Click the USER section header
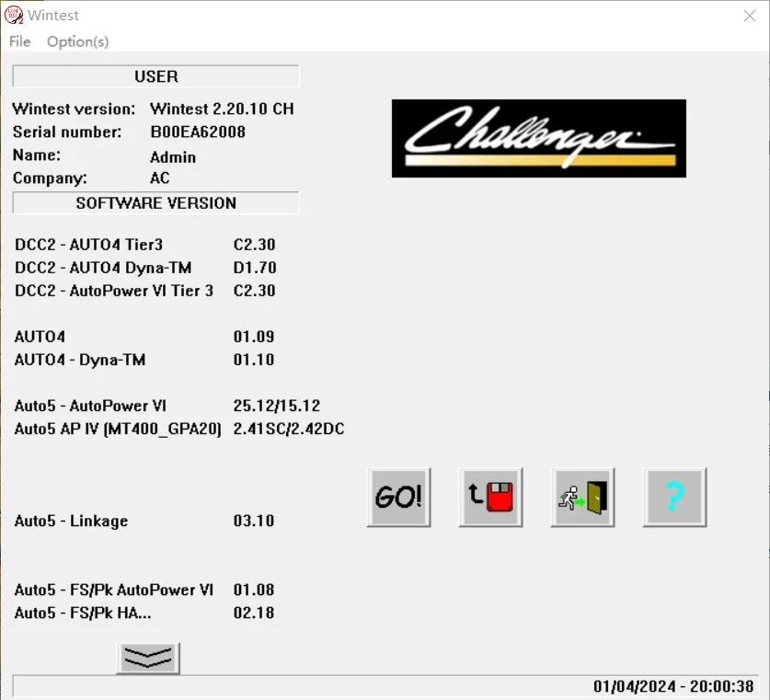This screenshot has width=770, height=700. click(155, 76)
